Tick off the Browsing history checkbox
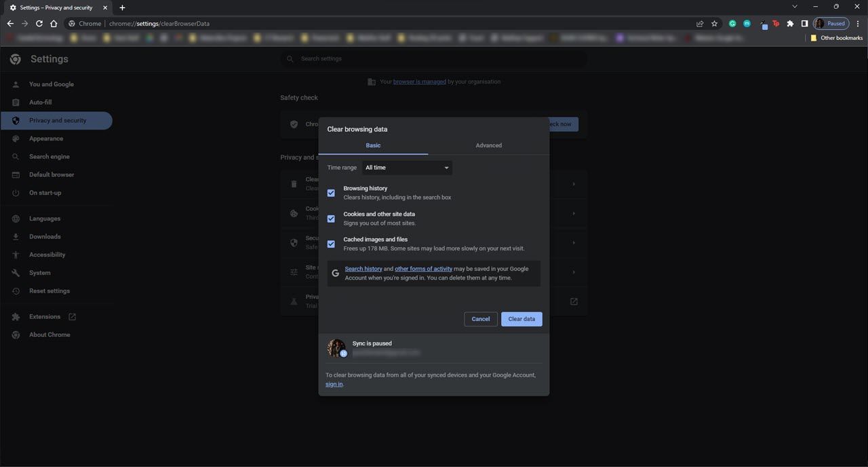The height and width of the screenshot is (467, 868). (x=331, y=193)
